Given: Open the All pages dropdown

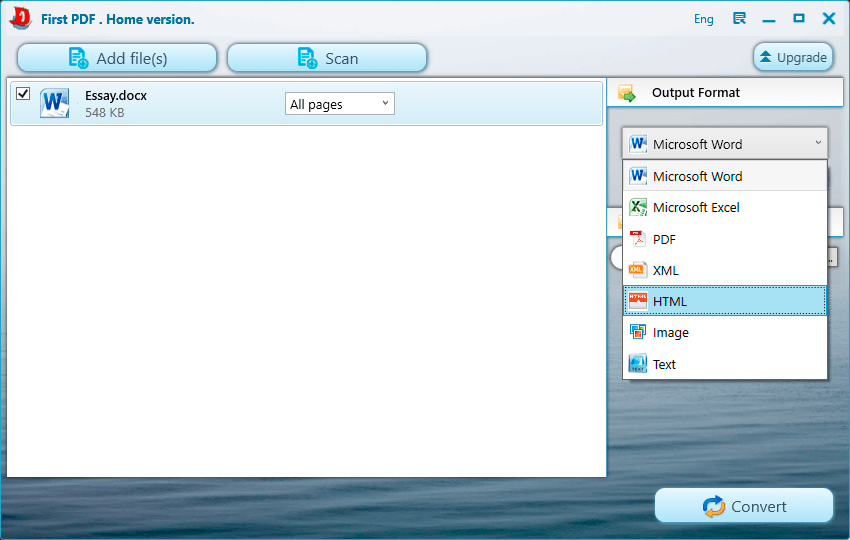Looking at the screenshot, I should [340, 104].
